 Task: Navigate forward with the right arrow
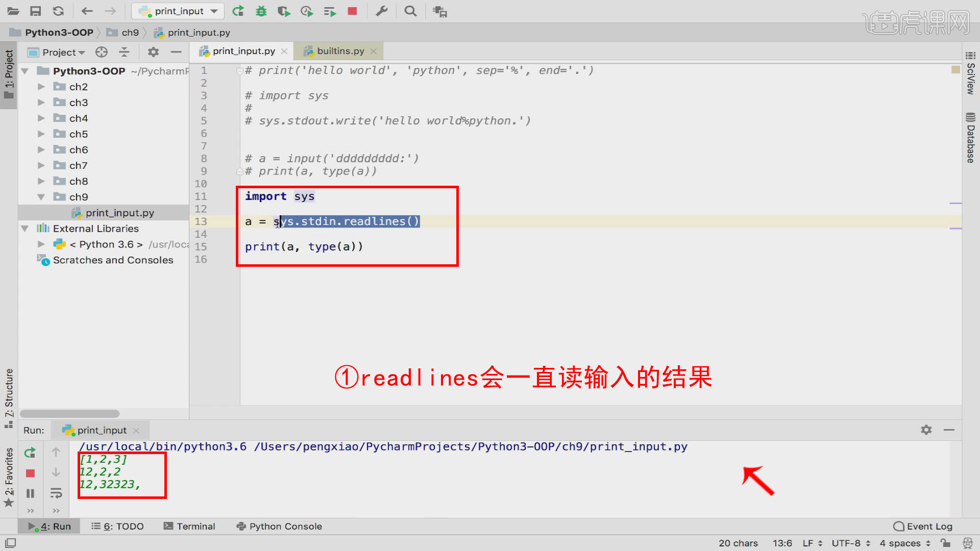110,11
